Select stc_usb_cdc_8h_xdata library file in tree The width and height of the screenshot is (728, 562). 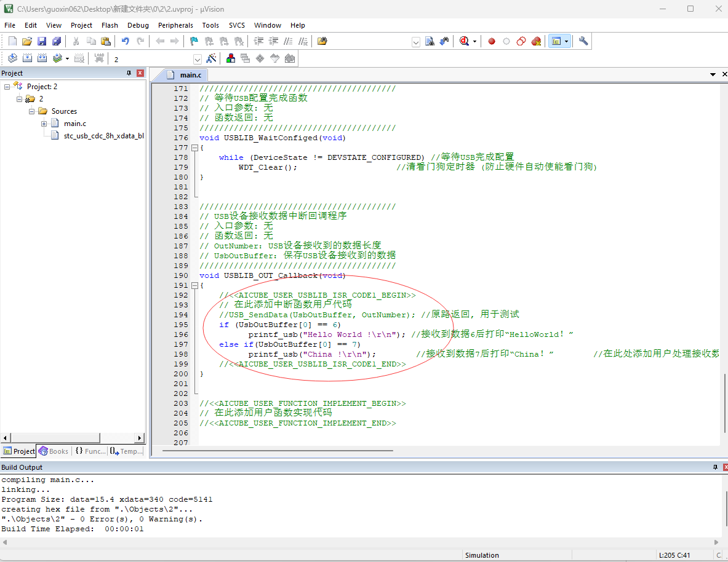click(x=103, y=136)
